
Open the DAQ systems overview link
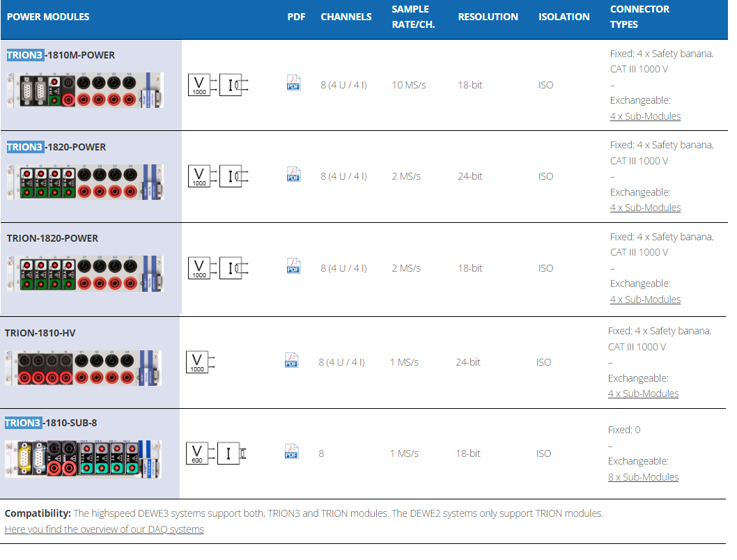click(104, 529)
